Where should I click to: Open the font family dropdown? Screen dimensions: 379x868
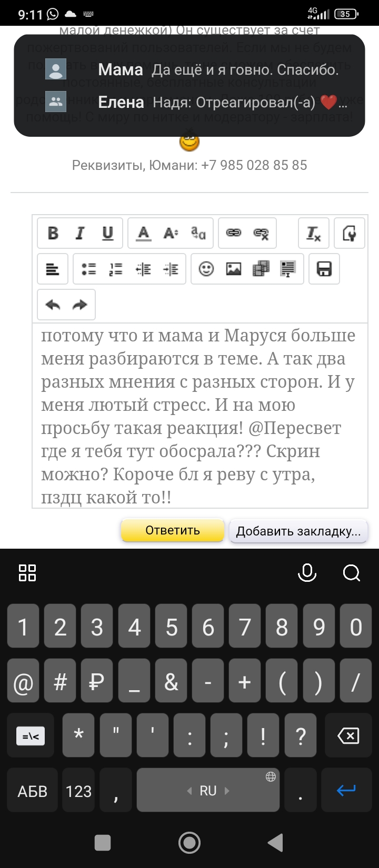point(198,233)
